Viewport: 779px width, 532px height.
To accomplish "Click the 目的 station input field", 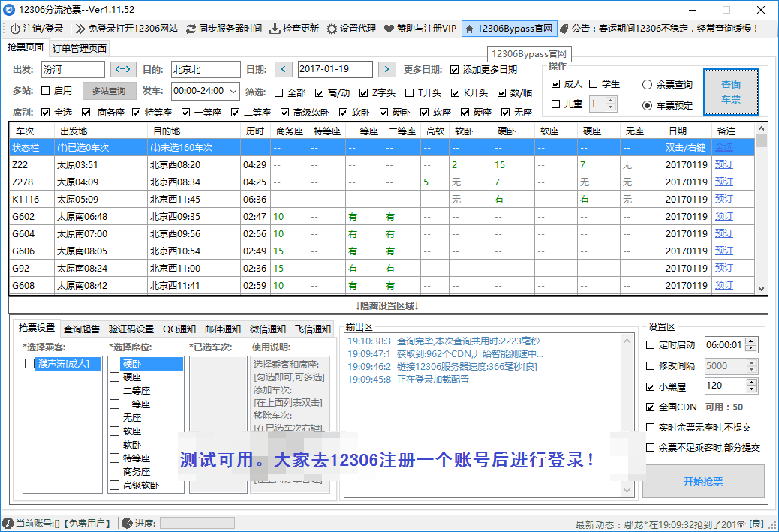I will (206, 69).
